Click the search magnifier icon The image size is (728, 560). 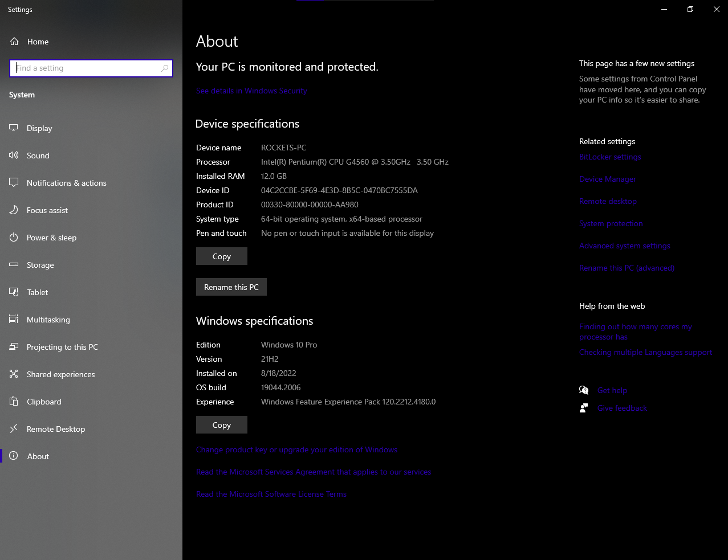coord(165,68)
